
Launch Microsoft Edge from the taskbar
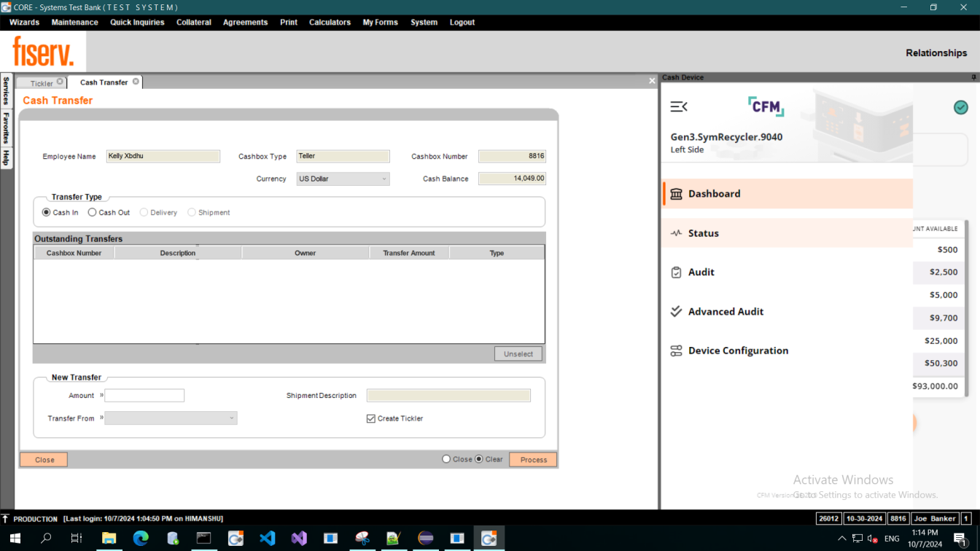[x=141, y=539]
